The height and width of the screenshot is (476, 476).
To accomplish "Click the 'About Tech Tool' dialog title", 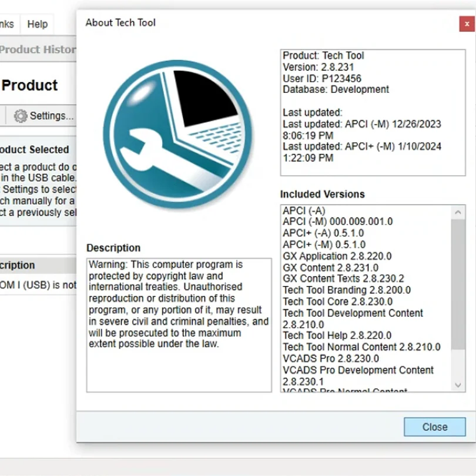I will tap(120, 22).
